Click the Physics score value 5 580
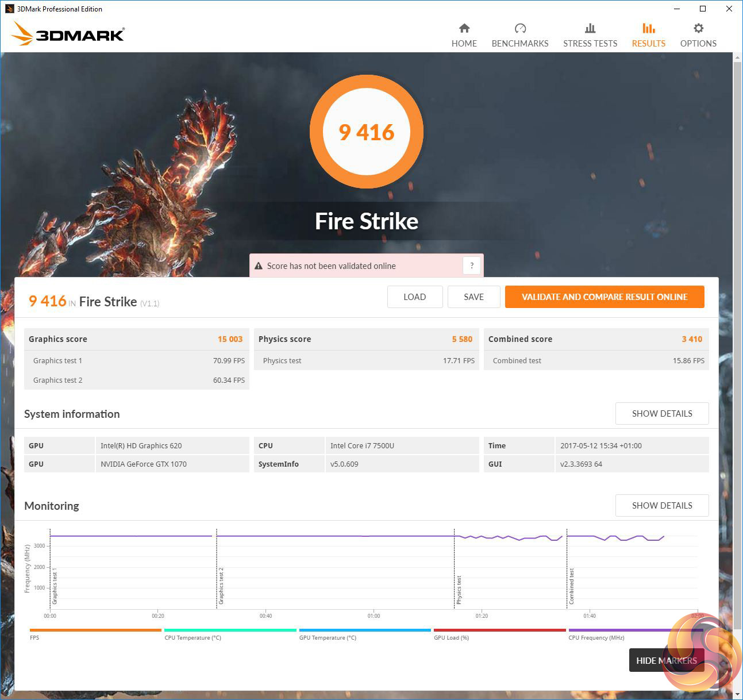 pyautogui.click(x=462, y=339)
